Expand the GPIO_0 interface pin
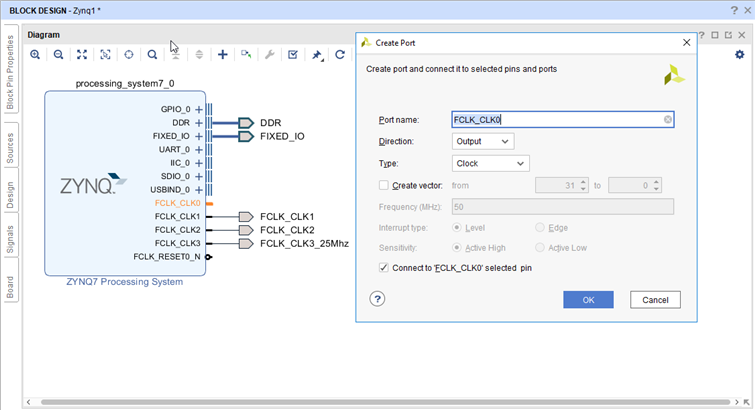Viewport: 755px width, 410px height. 199,109
